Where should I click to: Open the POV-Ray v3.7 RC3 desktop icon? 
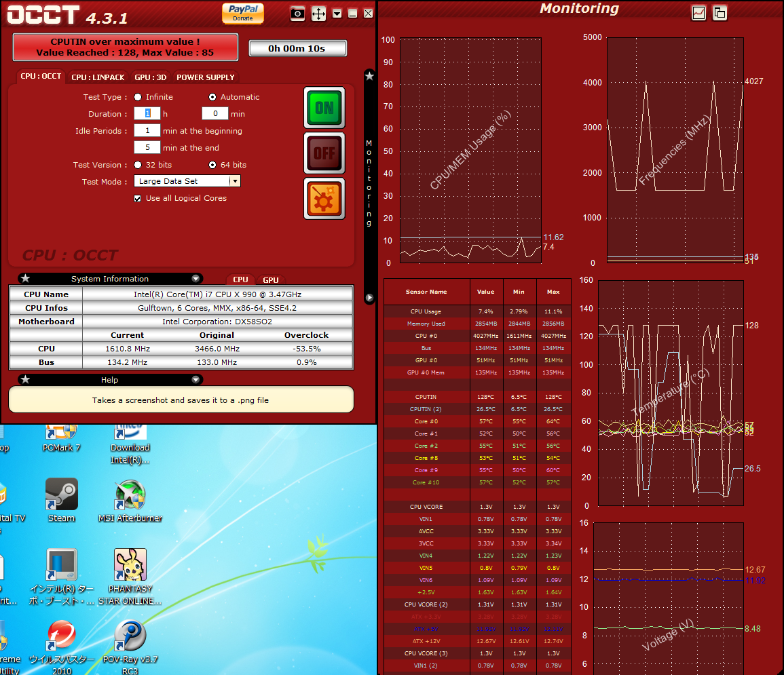tap(130, 647)
